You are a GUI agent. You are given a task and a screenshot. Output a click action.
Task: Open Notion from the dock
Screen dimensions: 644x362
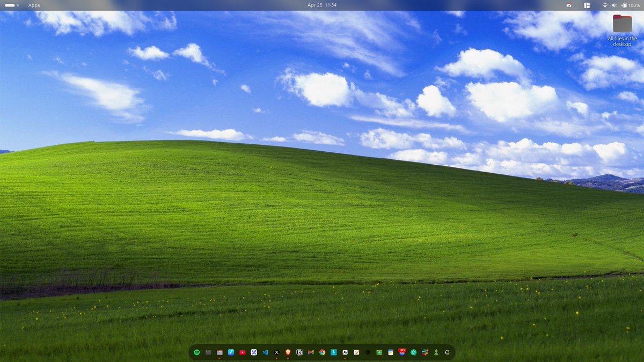[299, 352]
